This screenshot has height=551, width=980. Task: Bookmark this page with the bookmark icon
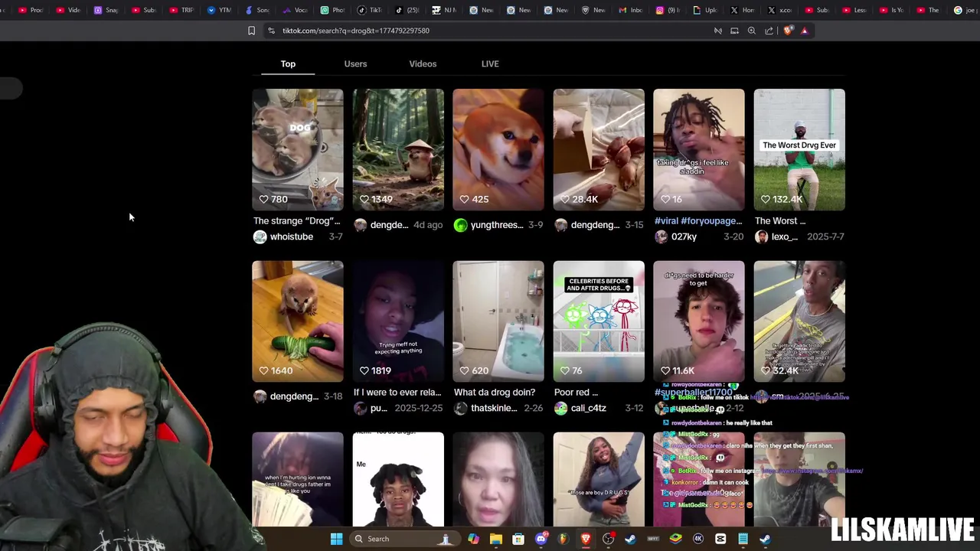251,31
